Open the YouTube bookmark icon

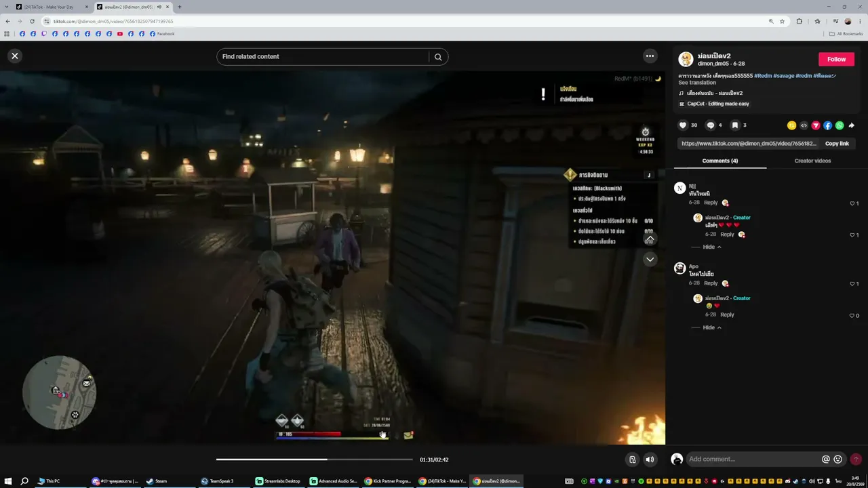[120, 34]
